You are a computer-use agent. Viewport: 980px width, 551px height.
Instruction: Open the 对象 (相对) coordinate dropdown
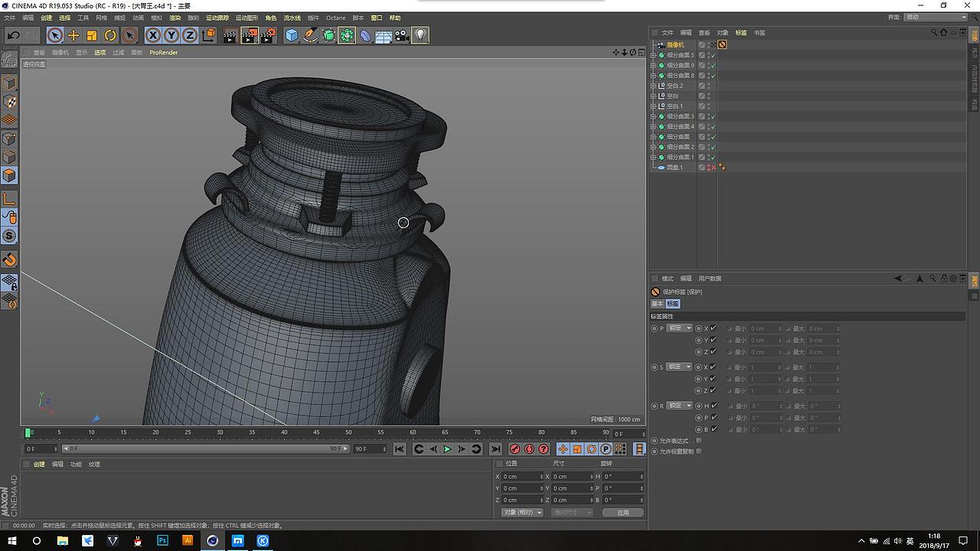pos(522,512)
